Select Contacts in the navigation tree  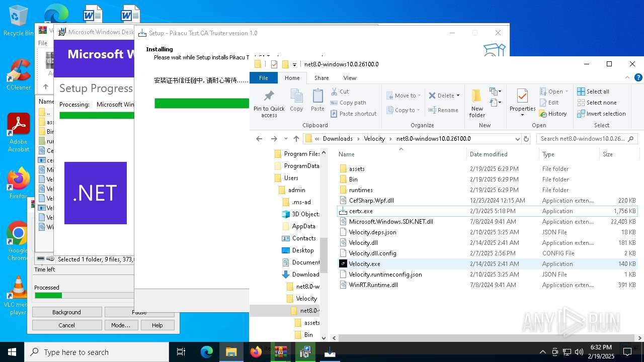coord(303,238)
